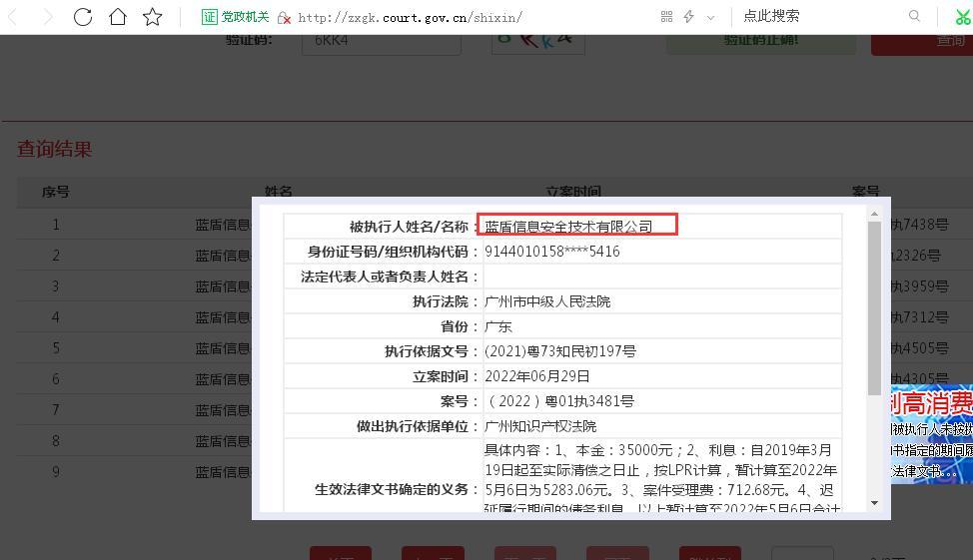Click case number ending 执7312号
The width and height of the screenshot is (973, 560).
coord(920,316)
